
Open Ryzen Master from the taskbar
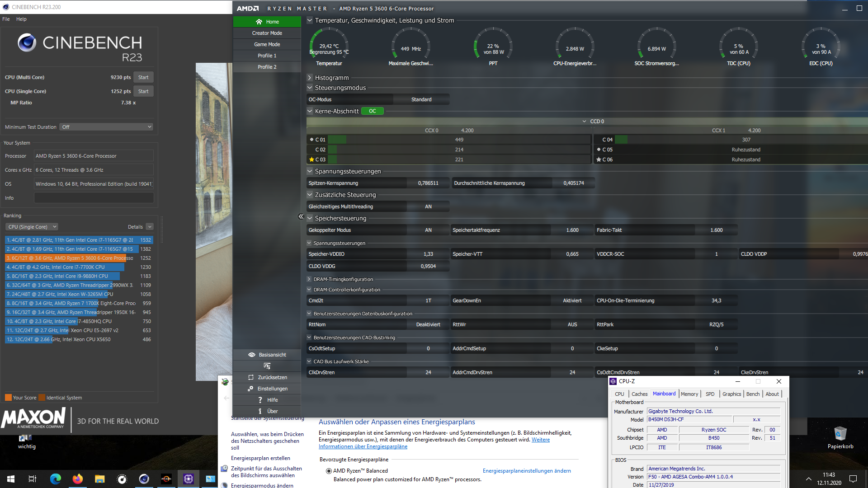point(166,479)
